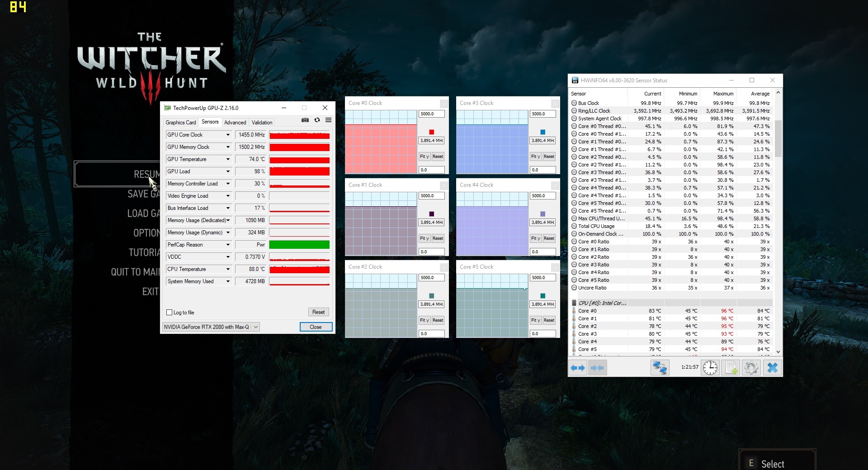Switch to the Graphics Card tab
The image size is (868, 470).
point(180,123)
